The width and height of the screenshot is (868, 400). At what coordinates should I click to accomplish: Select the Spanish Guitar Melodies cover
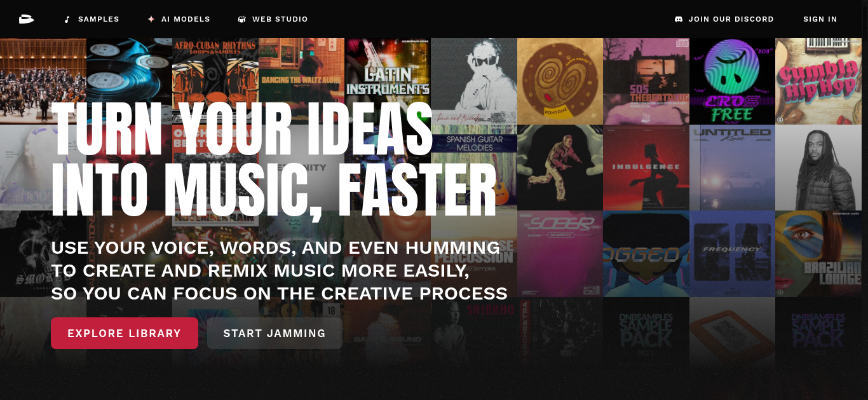[x=474, y=168]
